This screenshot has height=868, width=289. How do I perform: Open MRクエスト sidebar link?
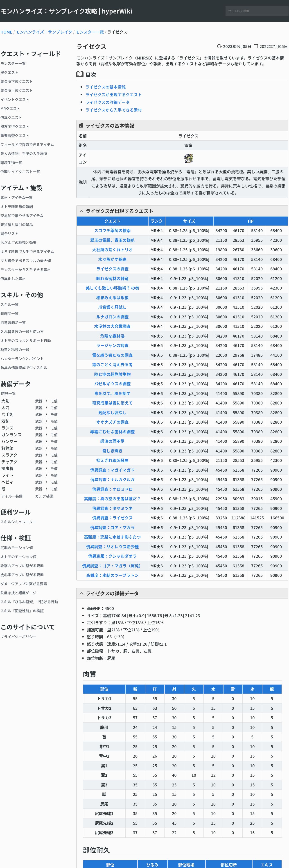(x=10, y=109)
